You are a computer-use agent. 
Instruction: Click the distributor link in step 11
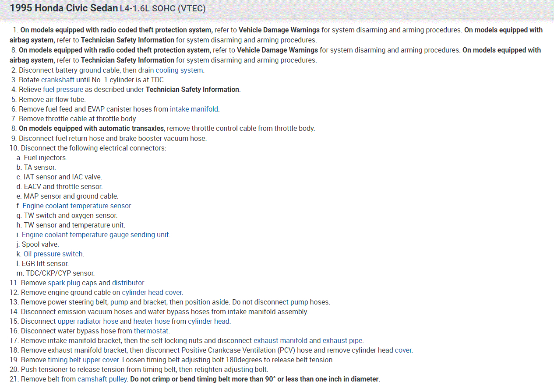128,283
